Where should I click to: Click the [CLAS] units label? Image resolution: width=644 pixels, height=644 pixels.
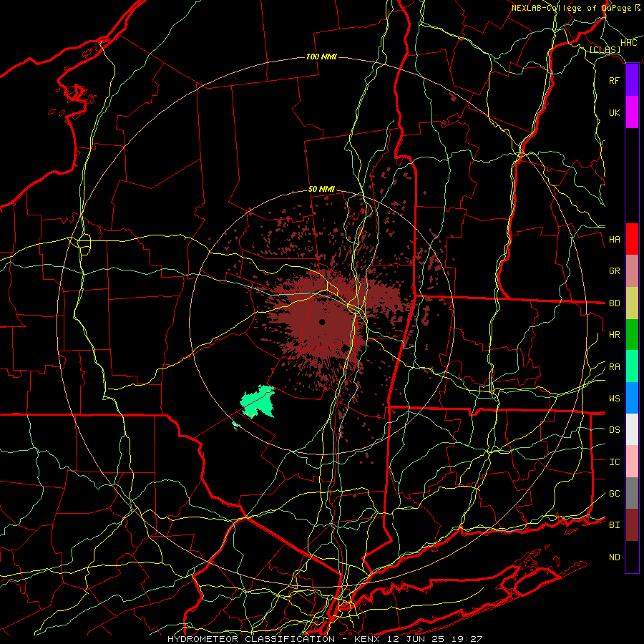605,50
